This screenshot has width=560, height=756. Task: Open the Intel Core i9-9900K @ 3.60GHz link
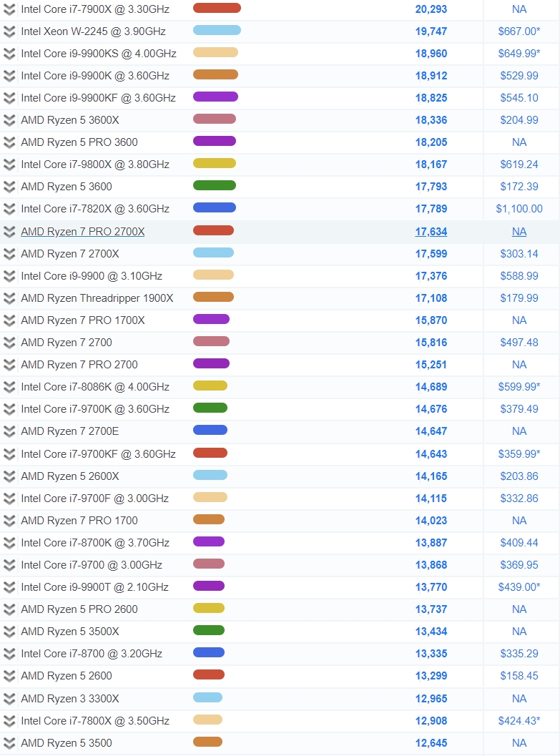[x=95, y=76]
